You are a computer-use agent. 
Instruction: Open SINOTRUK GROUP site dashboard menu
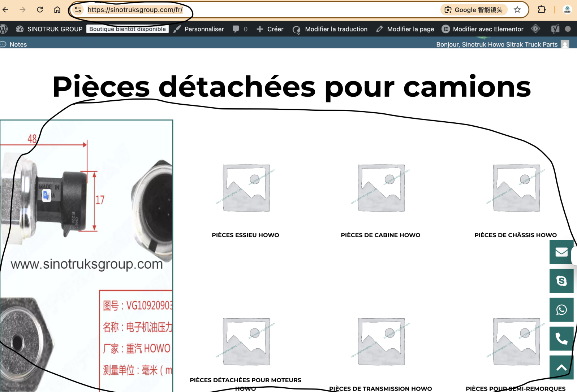tap(49, 29)
